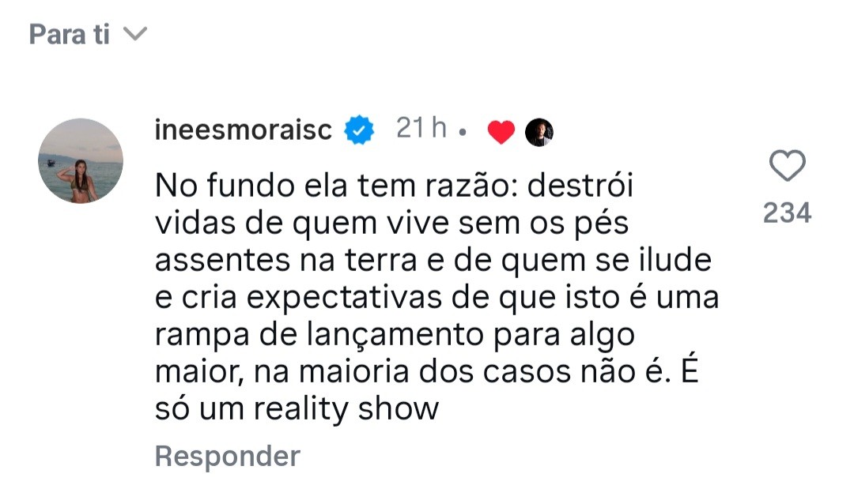View the 234 likes count
This screenshot has height=504, width=854.
[787, 213]
